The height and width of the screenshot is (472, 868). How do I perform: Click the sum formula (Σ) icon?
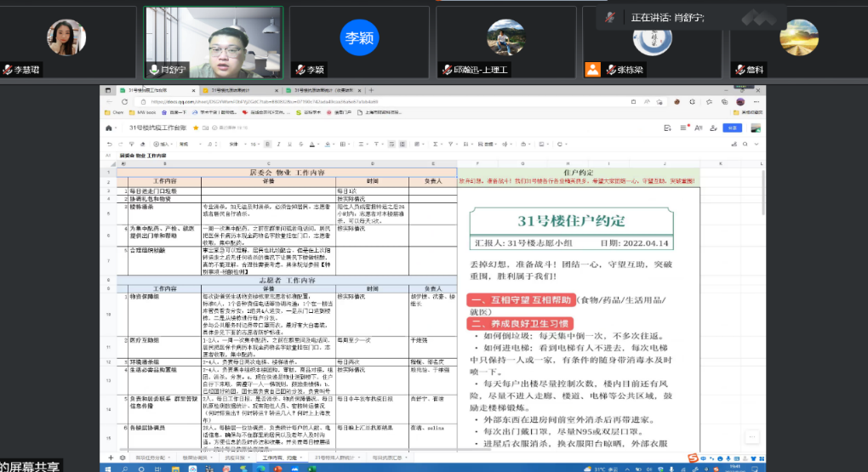pyautogui.click(x=436, y=145)
